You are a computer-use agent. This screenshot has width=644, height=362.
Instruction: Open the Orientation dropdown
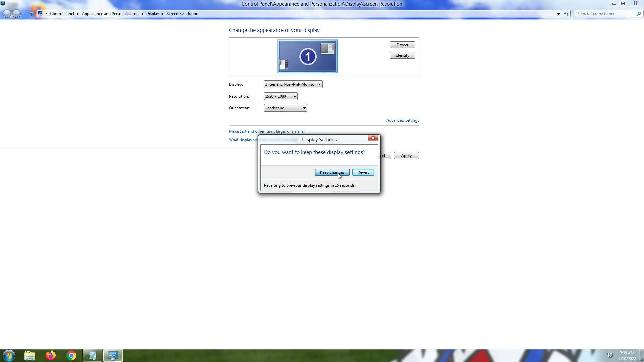[x=285, y=108]
